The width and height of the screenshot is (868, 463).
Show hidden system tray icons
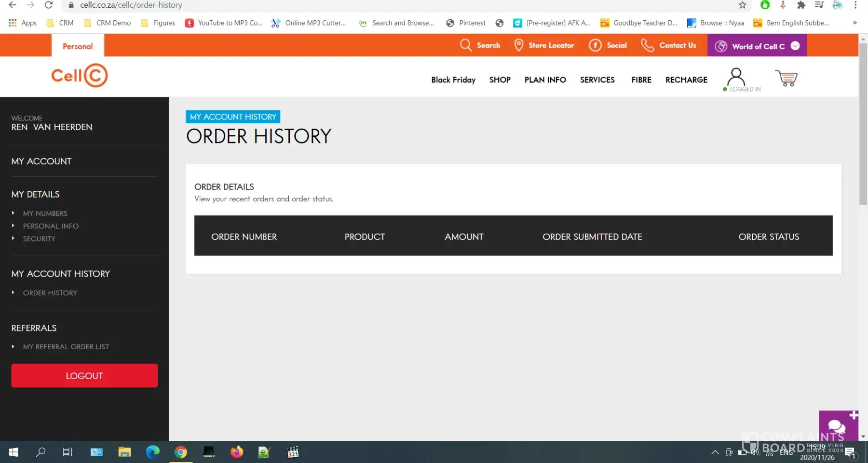[715, 452]
